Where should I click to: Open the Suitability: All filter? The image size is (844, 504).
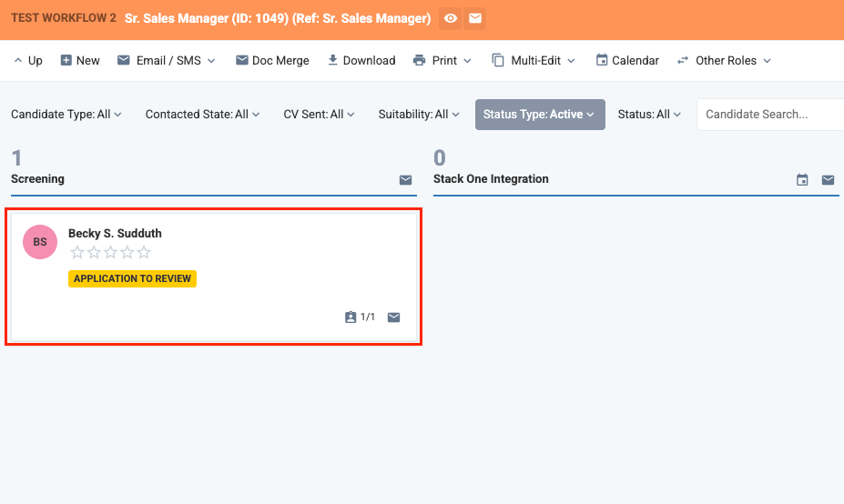(x=419, y=114)
